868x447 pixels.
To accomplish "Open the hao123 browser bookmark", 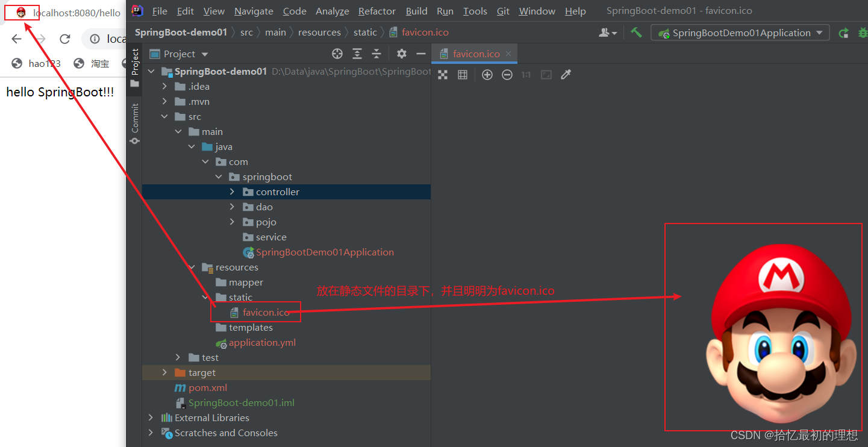I will pos(36,63).
